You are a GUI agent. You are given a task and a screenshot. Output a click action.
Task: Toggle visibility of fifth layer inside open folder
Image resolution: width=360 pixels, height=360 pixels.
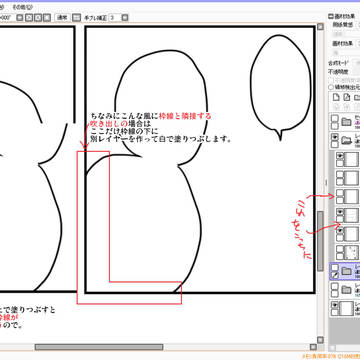[x=340, y=230]
